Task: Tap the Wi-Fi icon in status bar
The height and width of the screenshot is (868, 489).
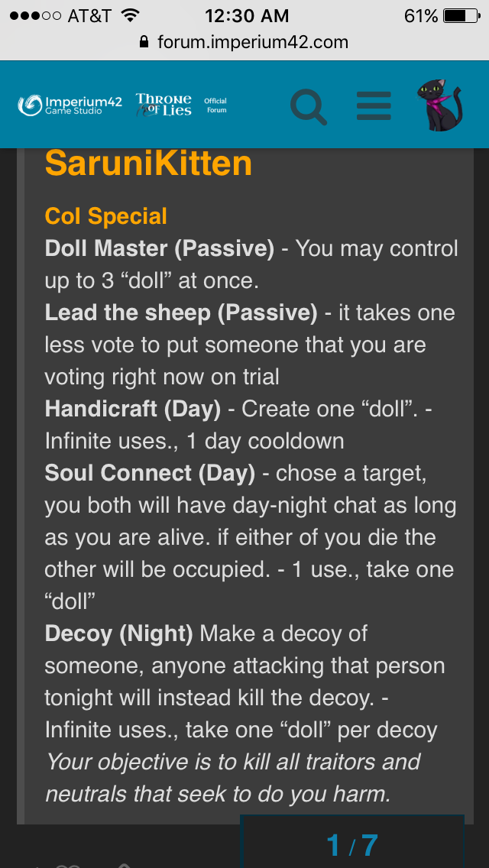Action: point(130,16)
